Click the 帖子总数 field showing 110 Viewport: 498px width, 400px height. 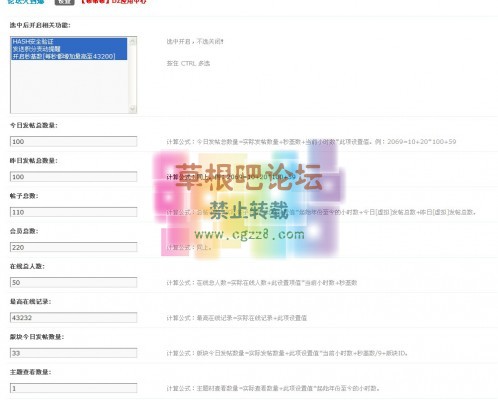(x=73, y=212)
